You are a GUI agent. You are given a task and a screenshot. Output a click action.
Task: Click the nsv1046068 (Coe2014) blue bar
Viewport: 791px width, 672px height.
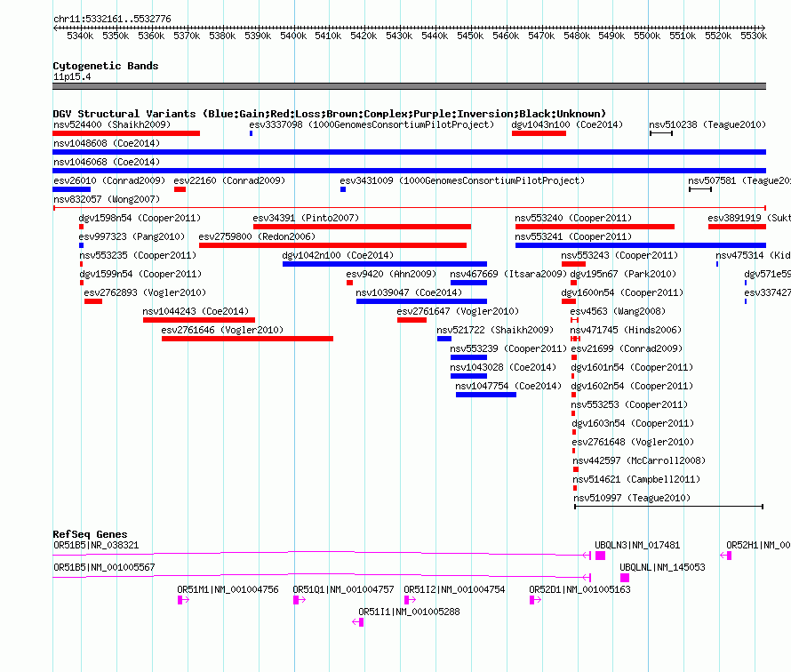tap(409, 171)
